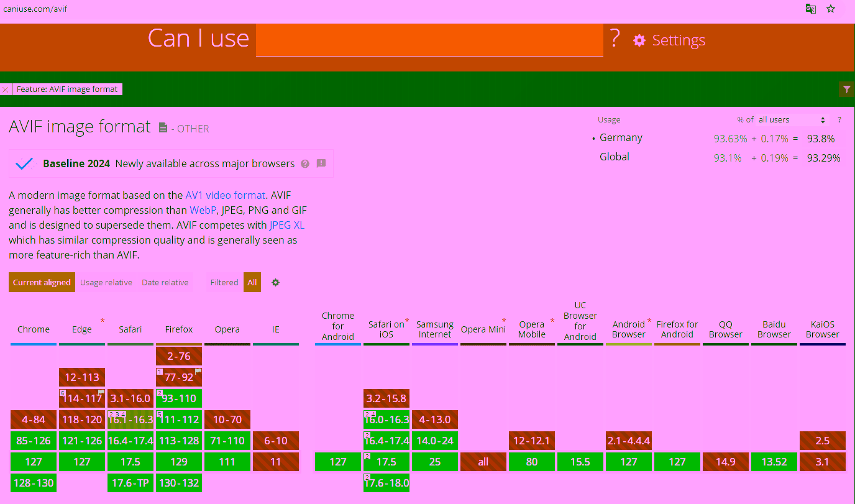
Task: Toggle the Current aligned view
Action: (42, 282)
